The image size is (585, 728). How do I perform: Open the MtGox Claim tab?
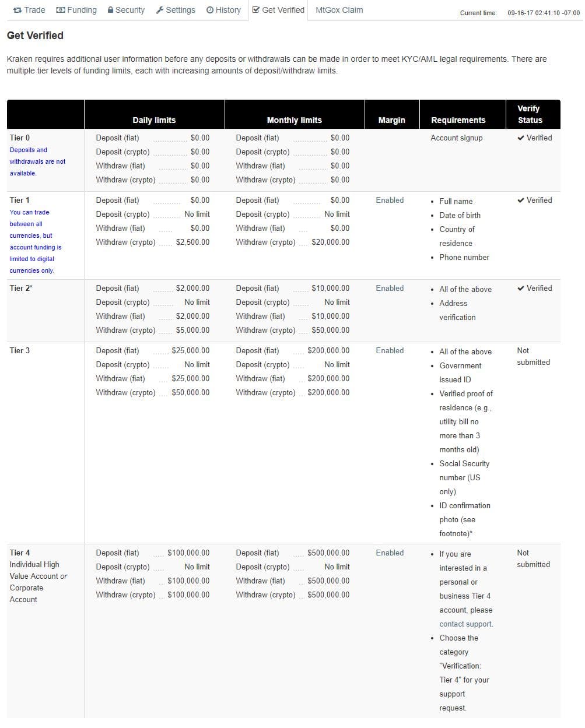coord(339,10)
